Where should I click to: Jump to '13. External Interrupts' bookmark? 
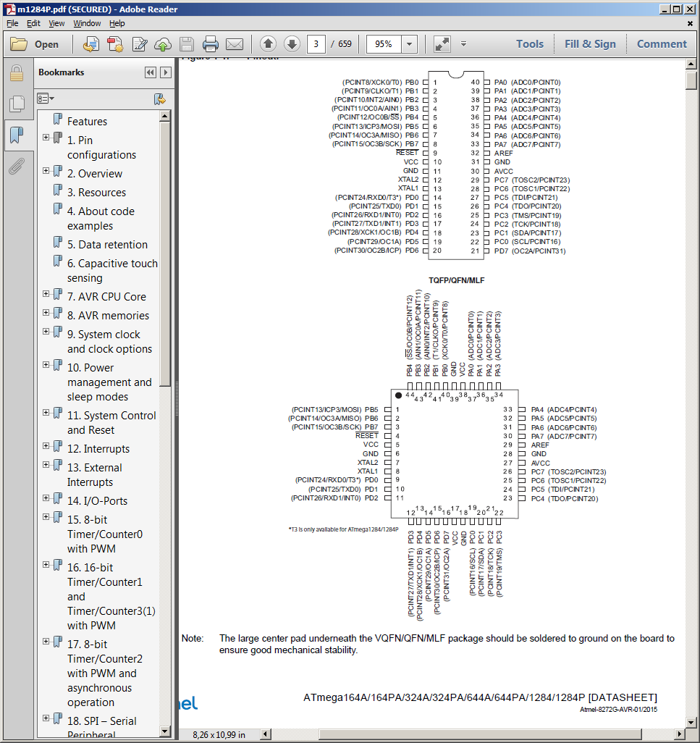95,475
